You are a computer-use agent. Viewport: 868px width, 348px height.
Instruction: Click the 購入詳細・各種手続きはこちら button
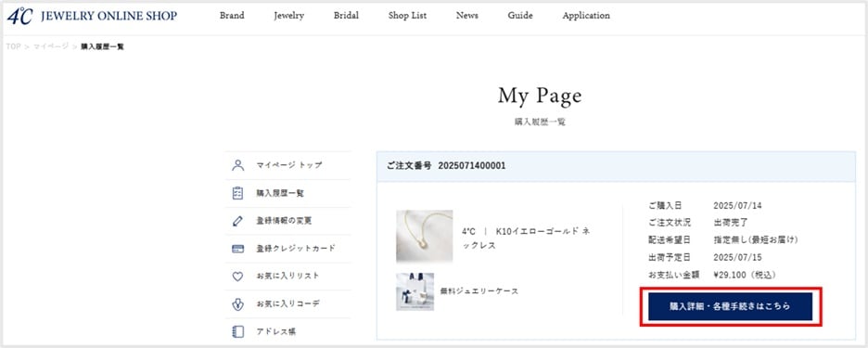pyautogui.click(x=730, y=306)
